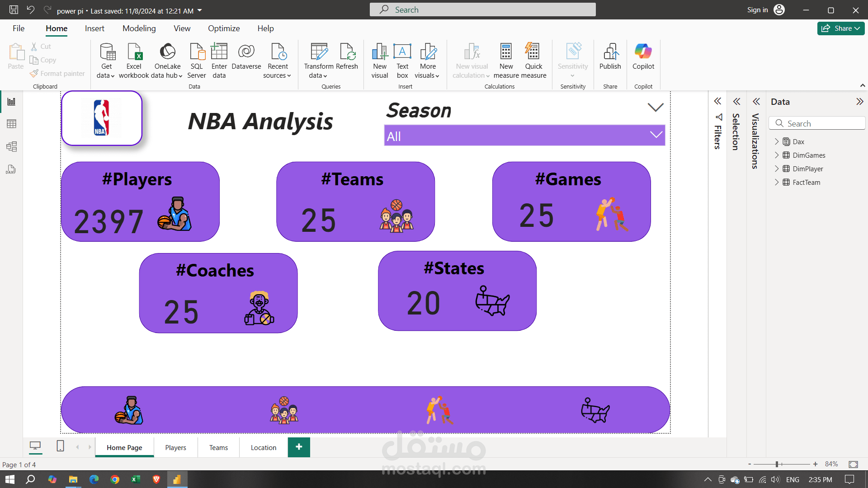Toggle fit to page button
The width and height of the screenshot is (868, 488).
click(853, 464)
